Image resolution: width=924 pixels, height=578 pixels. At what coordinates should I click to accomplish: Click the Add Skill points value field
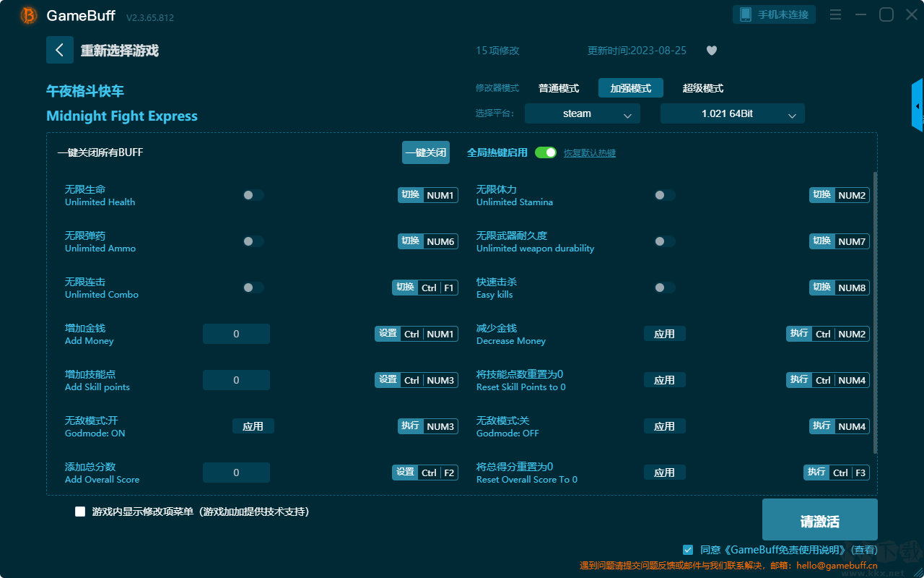tap(236, 380)
